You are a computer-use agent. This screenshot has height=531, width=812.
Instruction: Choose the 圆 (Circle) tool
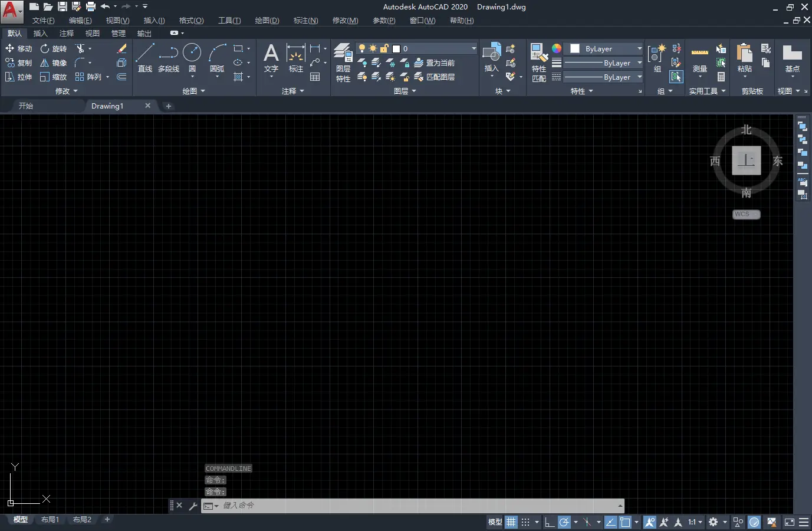(192, 58)
